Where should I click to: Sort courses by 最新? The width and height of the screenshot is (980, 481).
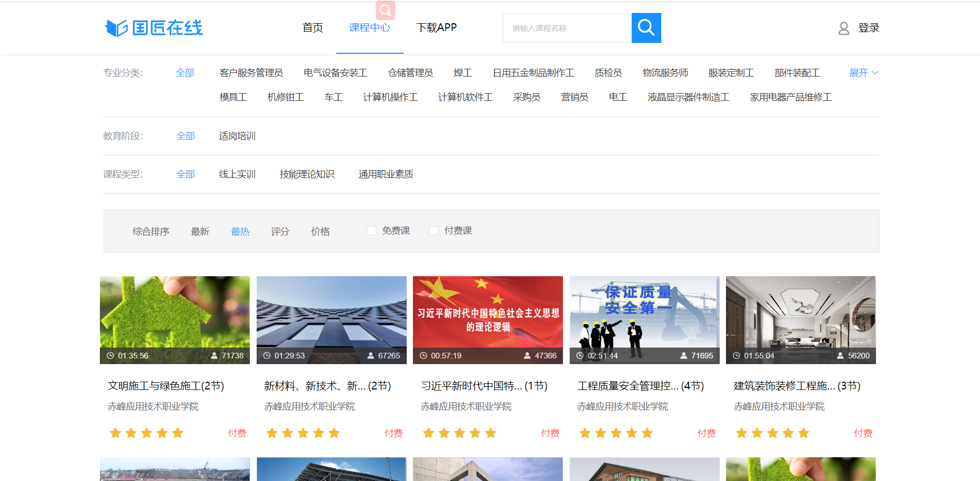point(200,232)
